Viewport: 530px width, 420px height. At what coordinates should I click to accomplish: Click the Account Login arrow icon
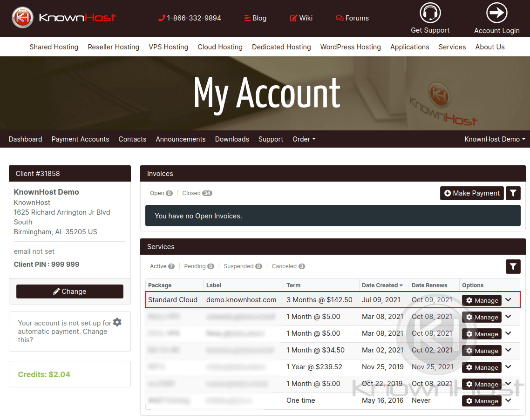[496, 13]
